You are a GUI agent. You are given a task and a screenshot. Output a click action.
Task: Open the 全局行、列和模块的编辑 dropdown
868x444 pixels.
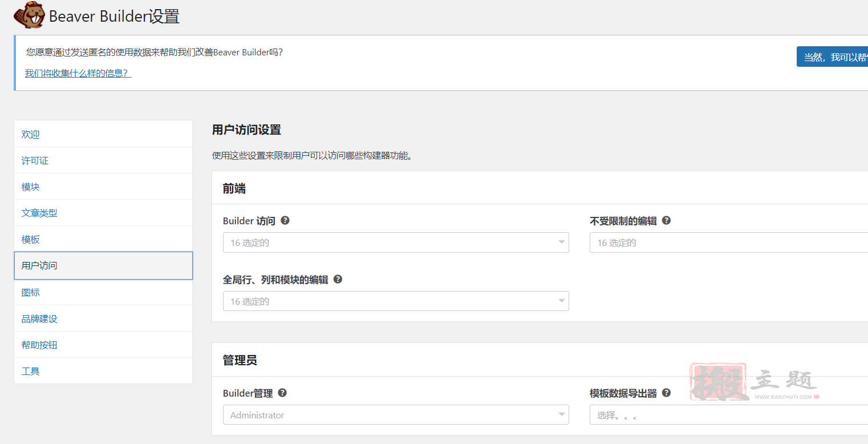click(x=396, y=301)
